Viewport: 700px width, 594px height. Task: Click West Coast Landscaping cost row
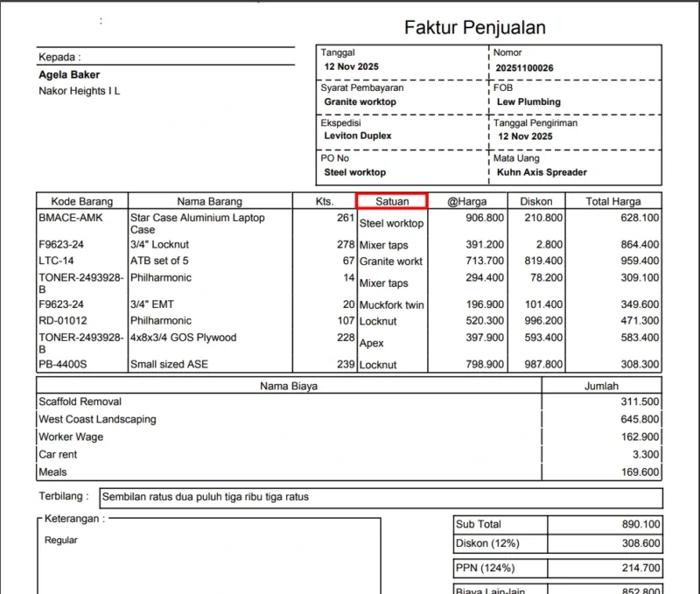click(349, 420)
